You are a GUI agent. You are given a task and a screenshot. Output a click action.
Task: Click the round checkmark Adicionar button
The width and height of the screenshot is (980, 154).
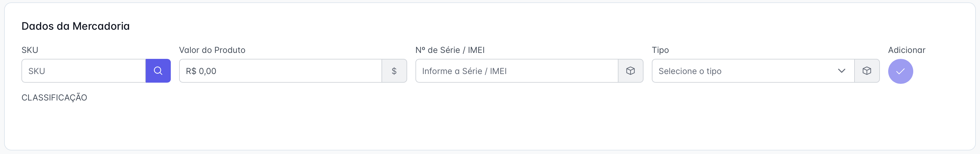click(900, 71)
